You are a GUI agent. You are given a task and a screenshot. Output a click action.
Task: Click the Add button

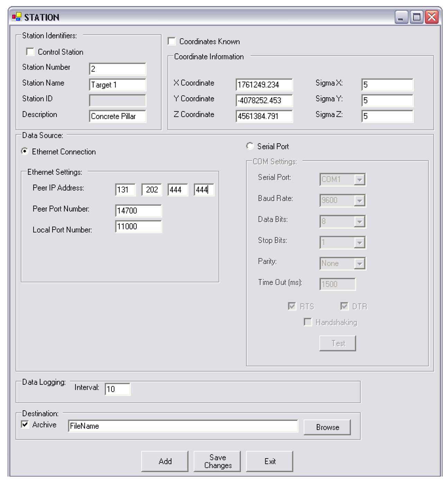pos(165,461)
